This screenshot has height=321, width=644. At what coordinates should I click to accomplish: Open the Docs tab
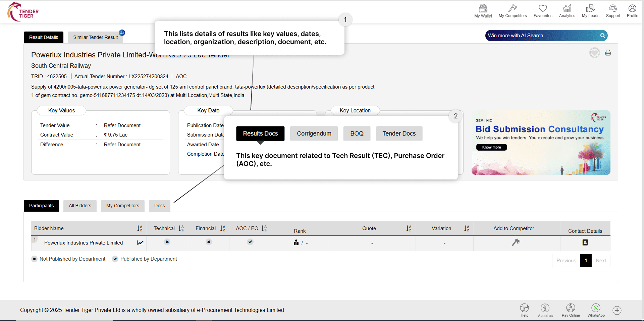(160, 206)
